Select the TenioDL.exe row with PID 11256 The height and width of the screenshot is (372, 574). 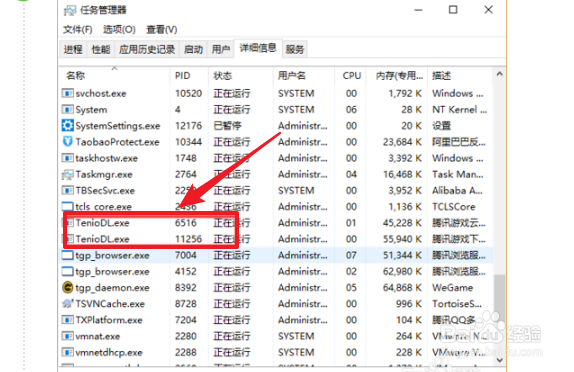pyautogui.click(x=276, y=239)
